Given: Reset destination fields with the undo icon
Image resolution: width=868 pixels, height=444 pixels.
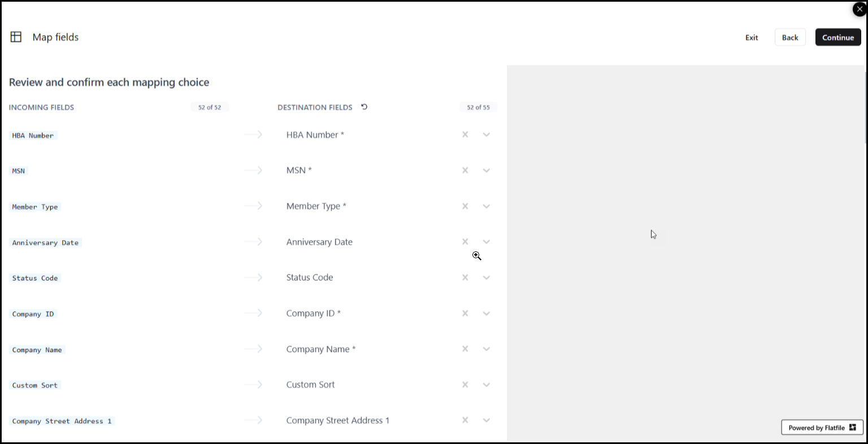Looking at the screenshot, I should (364, 107).
